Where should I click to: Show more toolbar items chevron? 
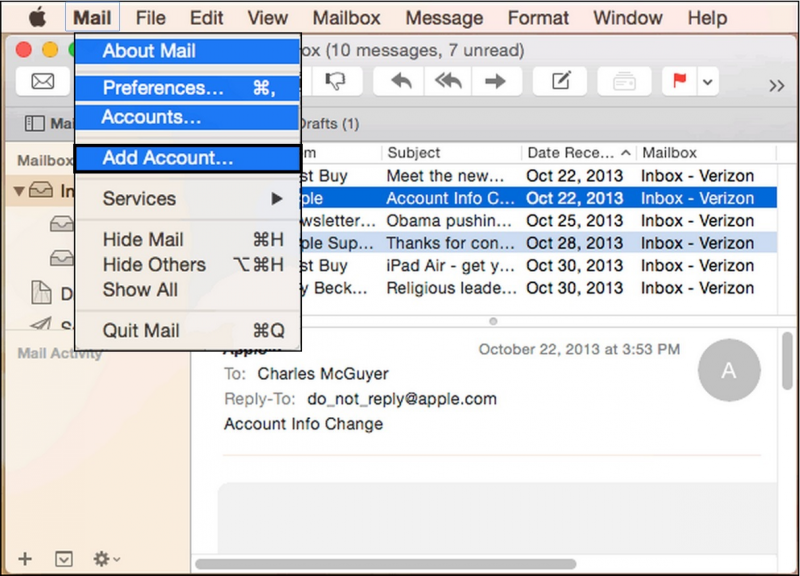pos(777,85)
